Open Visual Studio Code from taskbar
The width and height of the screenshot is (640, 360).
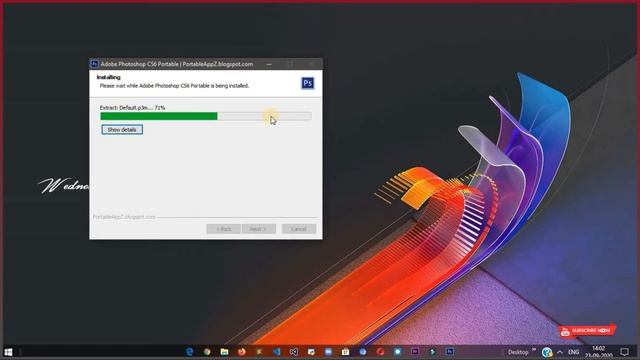pyautogui.click(x=276, y=352)
